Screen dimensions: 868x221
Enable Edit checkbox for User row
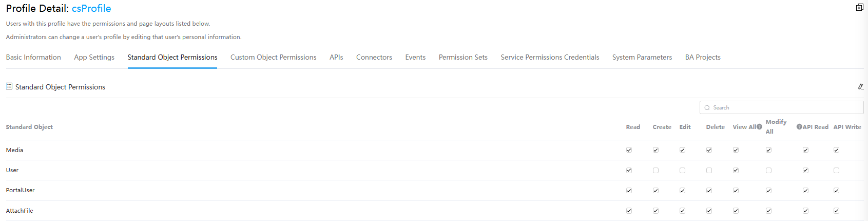pyautogui.click(x=682, y=170)
